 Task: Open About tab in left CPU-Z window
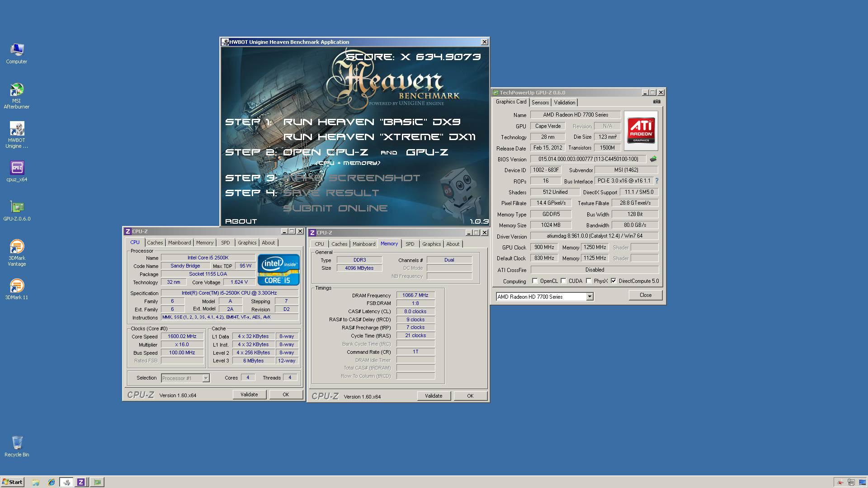click(x=269, y=243)
